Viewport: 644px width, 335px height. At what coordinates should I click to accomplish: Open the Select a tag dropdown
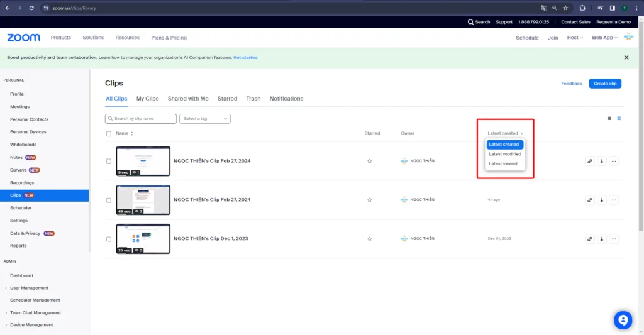click(x=205, y=118)
